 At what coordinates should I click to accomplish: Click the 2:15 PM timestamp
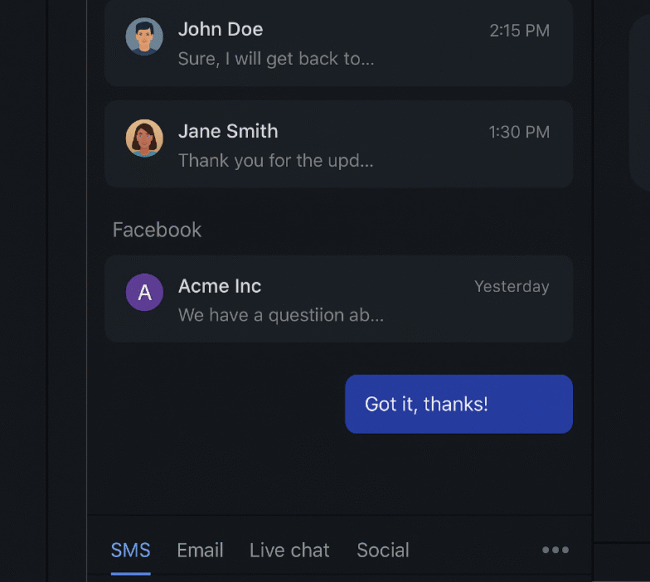point(519,31)
